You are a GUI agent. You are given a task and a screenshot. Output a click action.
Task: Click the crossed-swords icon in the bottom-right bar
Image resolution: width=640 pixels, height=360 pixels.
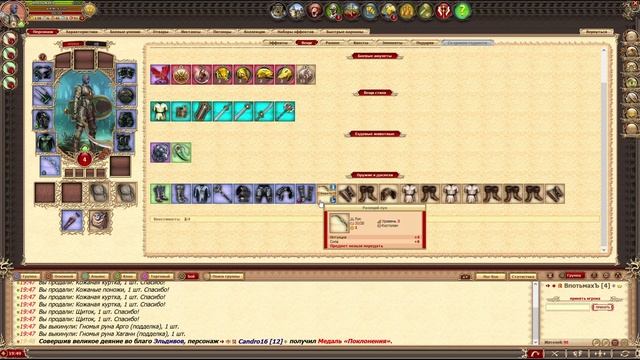554,354
